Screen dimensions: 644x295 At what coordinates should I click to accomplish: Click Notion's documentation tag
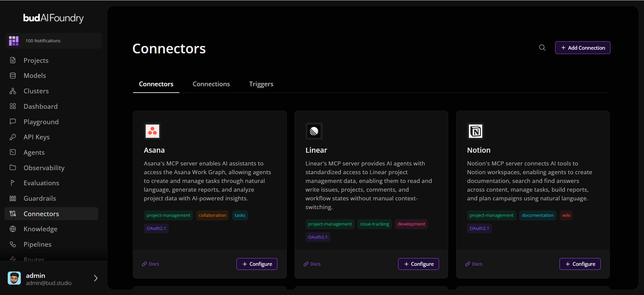538,215
